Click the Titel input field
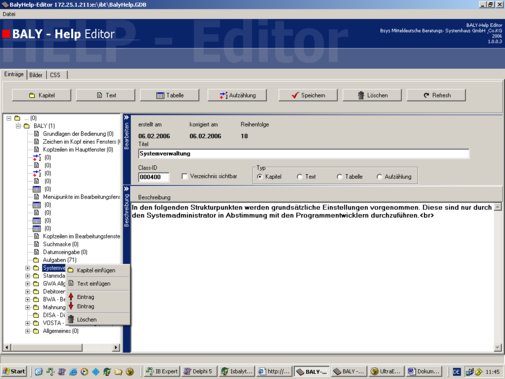This screenshot has height=379, width=505. [303, 154]
